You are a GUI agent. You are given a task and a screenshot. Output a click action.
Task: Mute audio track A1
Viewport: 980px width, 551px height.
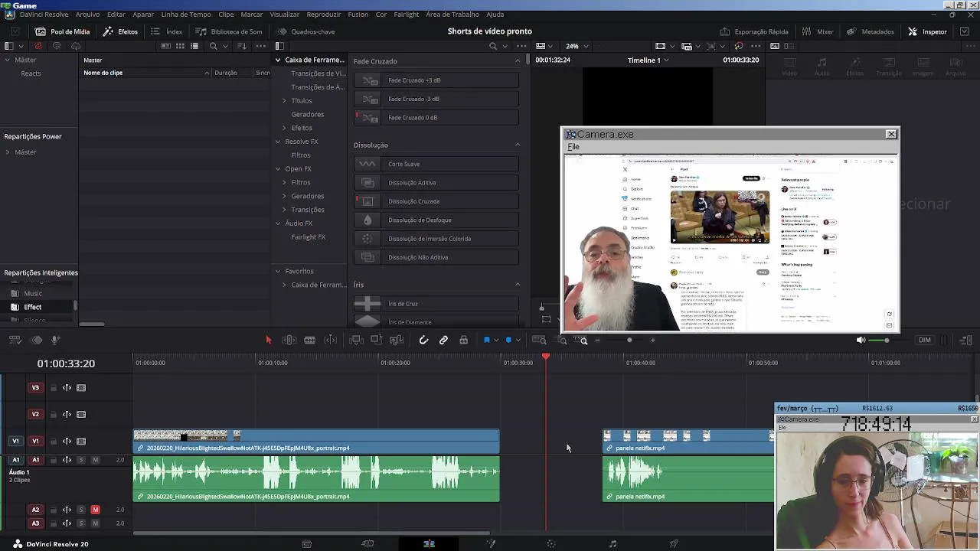tap(95, 460)
